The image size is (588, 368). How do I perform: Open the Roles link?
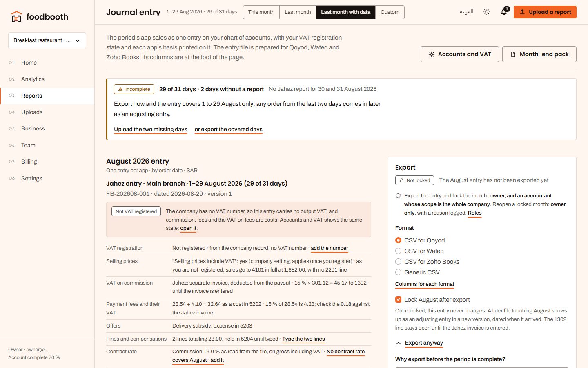(474, 213)
